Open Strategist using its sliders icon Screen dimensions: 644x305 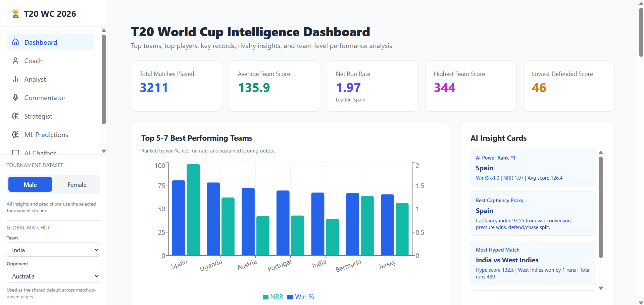click(15, 116)
